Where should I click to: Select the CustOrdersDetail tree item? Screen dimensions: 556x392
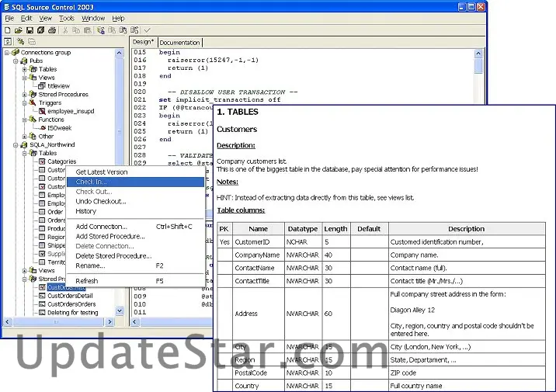[x=70, y=296]
